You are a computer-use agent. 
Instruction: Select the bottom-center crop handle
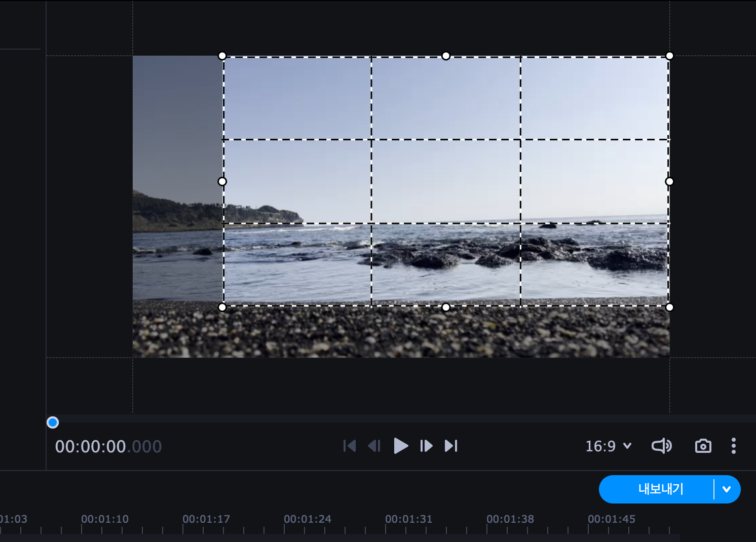(446, 307)
